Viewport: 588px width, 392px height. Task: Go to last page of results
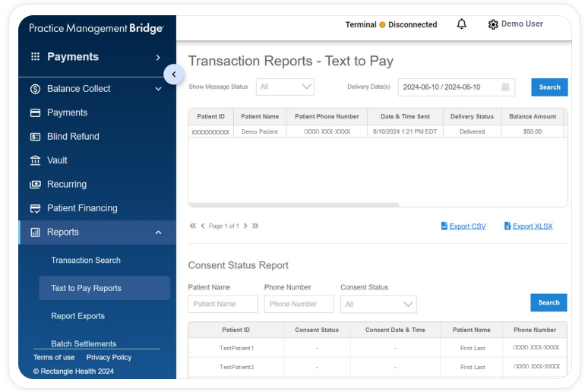(255, 226)
